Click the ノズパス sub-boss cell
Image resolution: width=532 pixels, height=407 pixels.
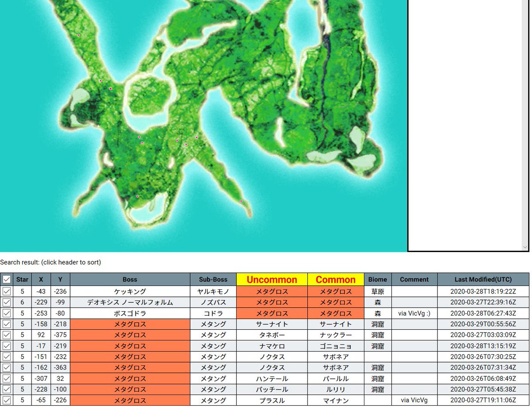(x=213, y=302)
